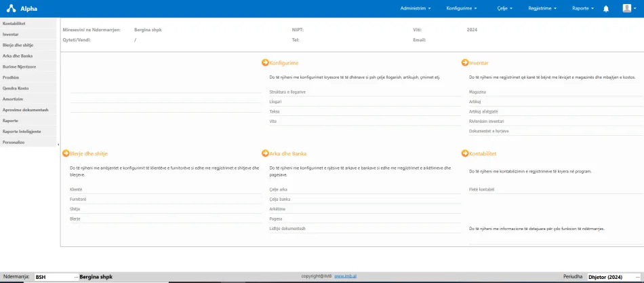Open Personalizo in the sidebar
Image resolution: width=644 pixels, height=283 pixels.
tap(28, 142)
